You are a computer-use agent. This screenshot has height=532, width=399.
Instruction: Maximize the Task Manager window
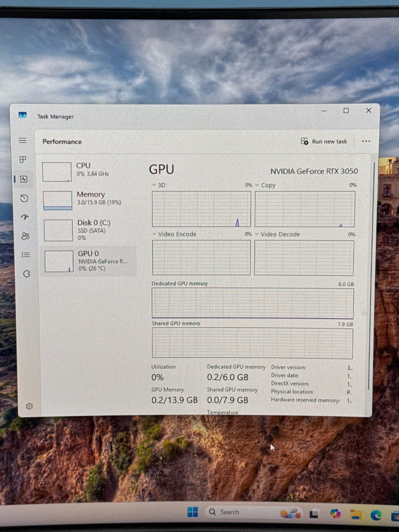pos(346,111)
